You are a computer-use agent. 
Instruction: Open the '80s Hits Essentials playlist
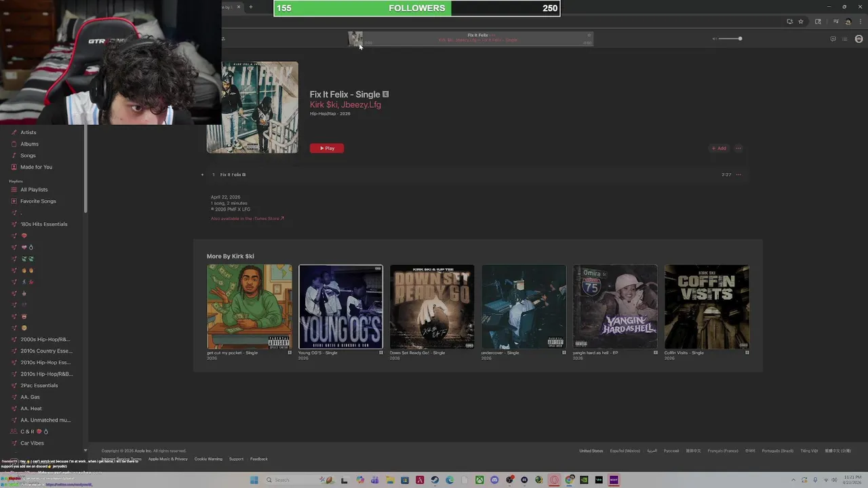coord(43,224)
